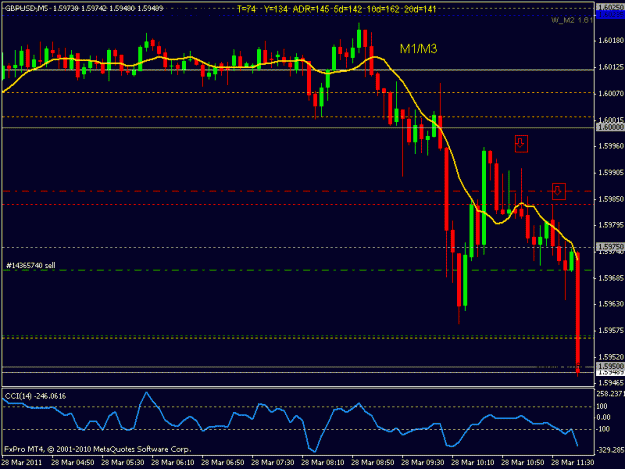Click the 1.60125 price scale label
Image resolution: width=625 pixels, height=469 pixels.
(611, 67)
